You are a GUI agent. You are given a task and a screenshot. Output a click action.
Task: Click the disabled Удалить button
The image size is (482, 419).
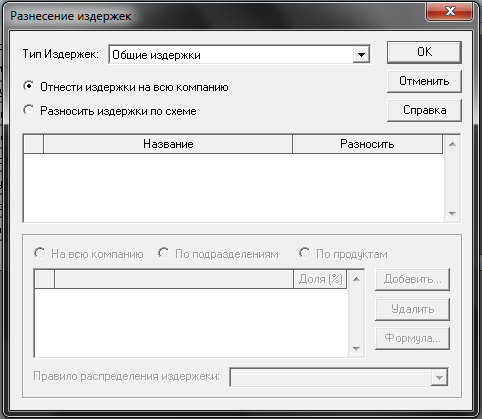click(412, 309)
